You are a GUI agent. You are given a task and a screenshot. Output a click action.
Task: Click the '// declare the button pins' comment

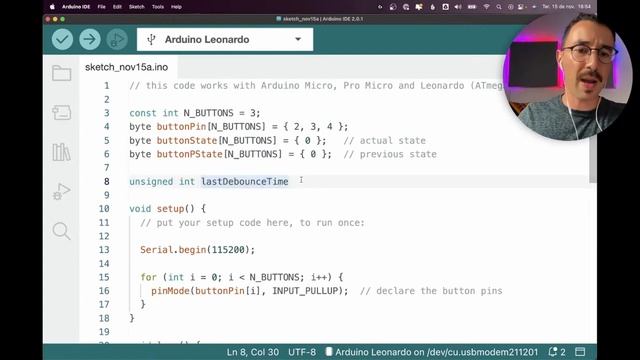click(x=431, y=291)
